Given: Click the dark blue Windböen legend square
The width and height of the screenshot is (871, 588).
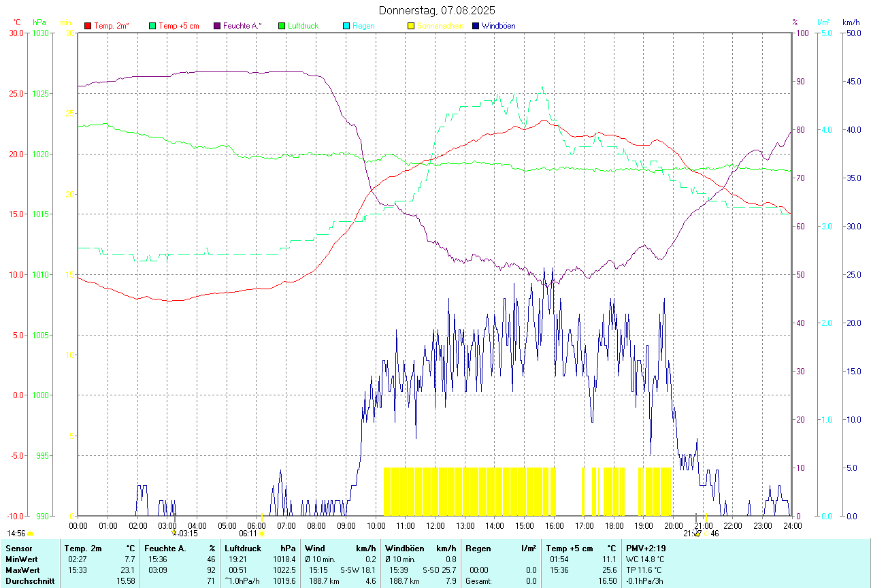Looking at the screenshot, I should (x=476, y=26).
